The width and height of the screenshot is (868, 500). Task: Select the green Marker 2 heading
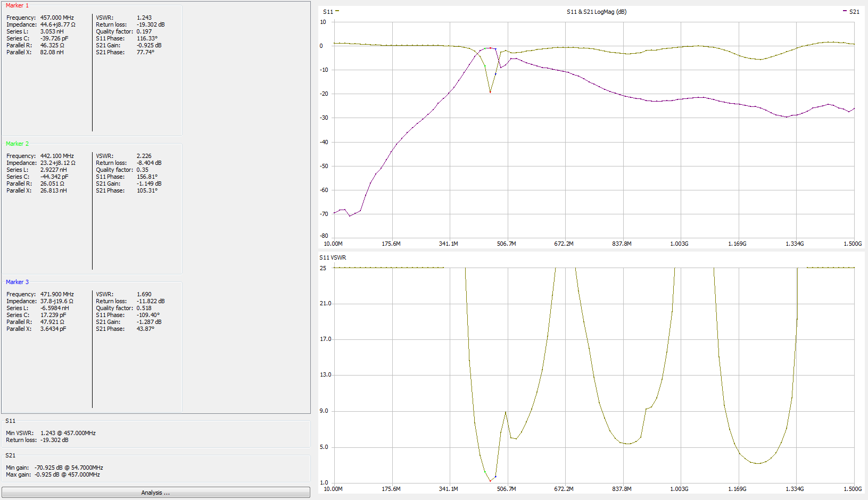[17, 144]
